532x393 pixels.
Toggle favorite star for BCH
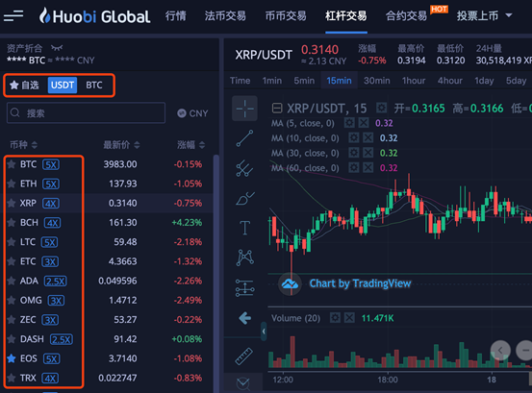pyautogui.click(x=12, y=223)
